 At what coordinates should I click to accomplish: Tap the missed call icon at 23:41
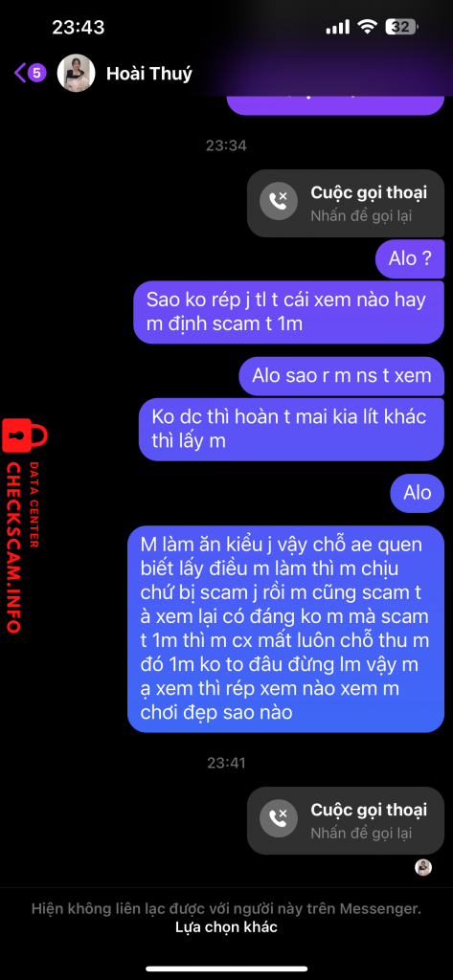pyautogui.click(x=278, y=819)
